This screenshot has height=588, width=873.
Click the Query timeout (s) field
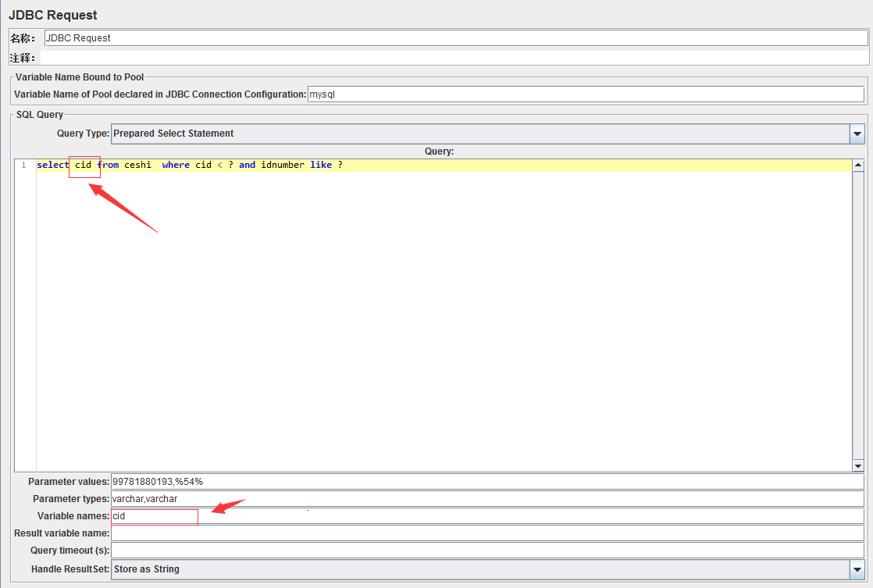coord(488,551)
